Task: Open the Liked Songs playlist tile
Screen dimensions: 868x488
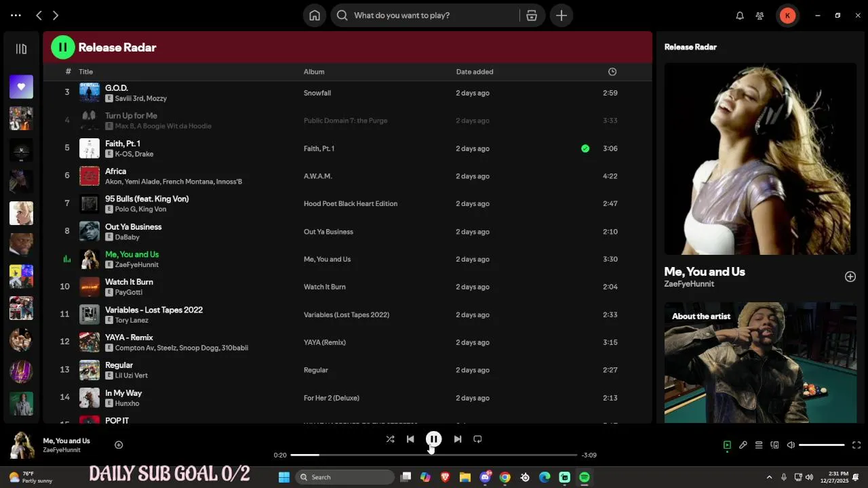Action: [x=21, y=87]
